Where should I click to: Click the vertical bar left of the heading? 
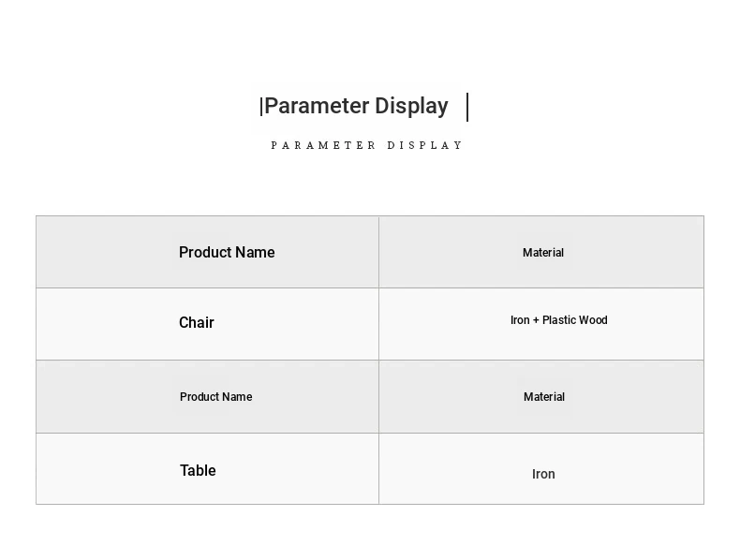(261, 107)
